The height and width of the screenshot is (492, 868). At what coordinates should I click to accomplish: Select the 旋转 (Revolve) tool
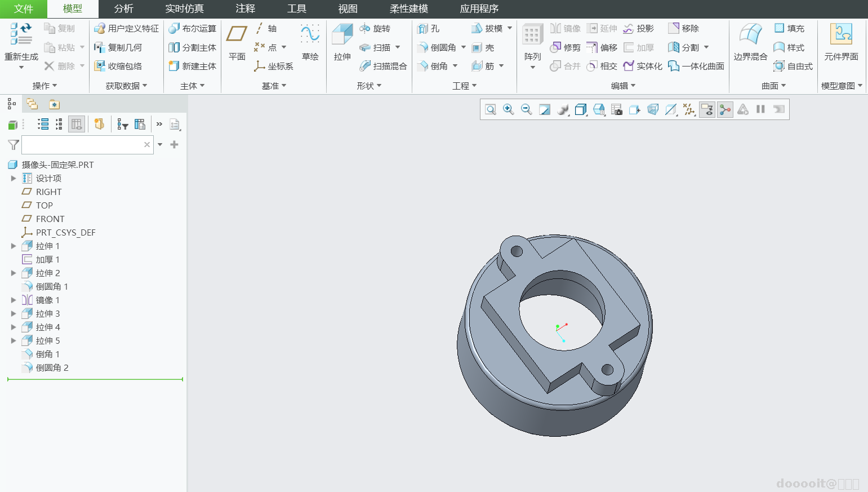pos(375,29)
